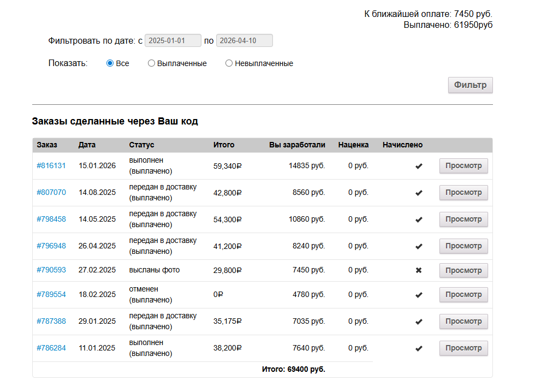Image resolution: width=535 pixels, height=392 pixels.
Task: Open order link #807070
Action: click(51, 193)
